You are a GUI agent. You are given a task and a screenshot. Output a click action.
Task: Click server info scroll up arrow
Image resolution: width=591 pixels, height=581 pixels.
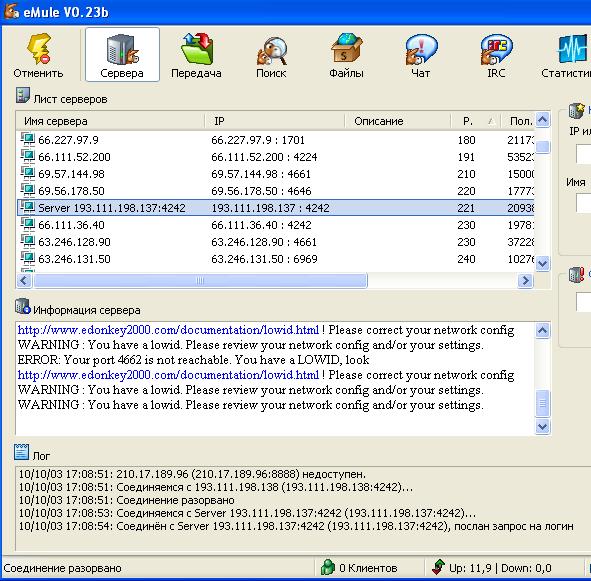click(542, 331)
